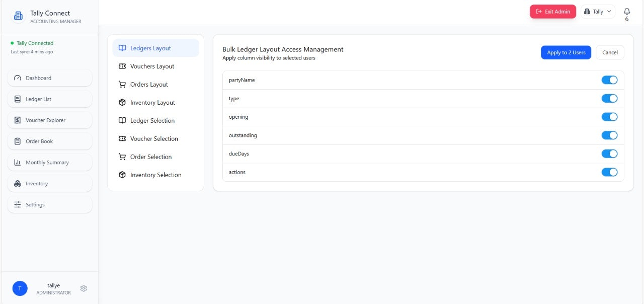Go to Voucher Explorer page
This screenshot has width=644, height=304.
point(50,120)
